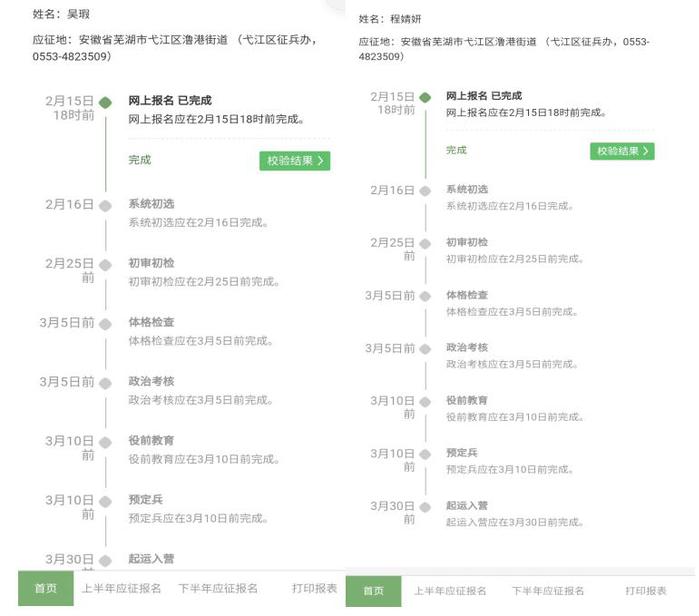The height and width of the screenshot is (616, 699).
Task: Click the green diamond marker in 吴瑕's timeline
Action: 105,101
